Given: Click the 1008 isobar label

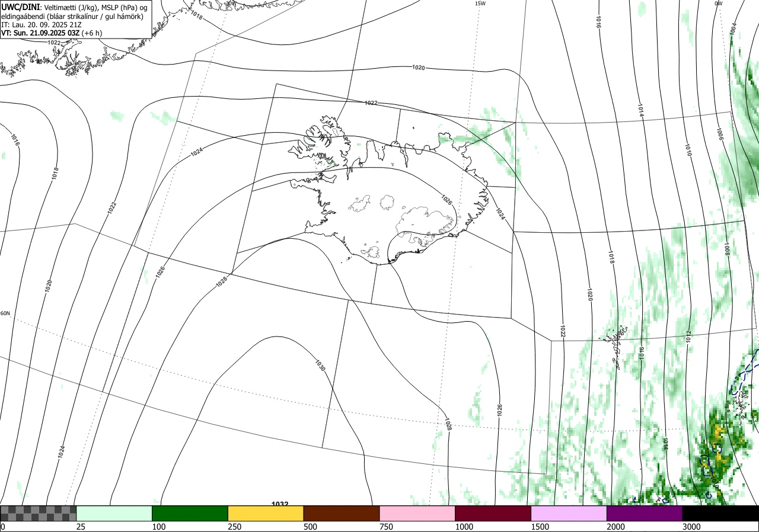Looking at the screenshot, I should pos(726,248).
